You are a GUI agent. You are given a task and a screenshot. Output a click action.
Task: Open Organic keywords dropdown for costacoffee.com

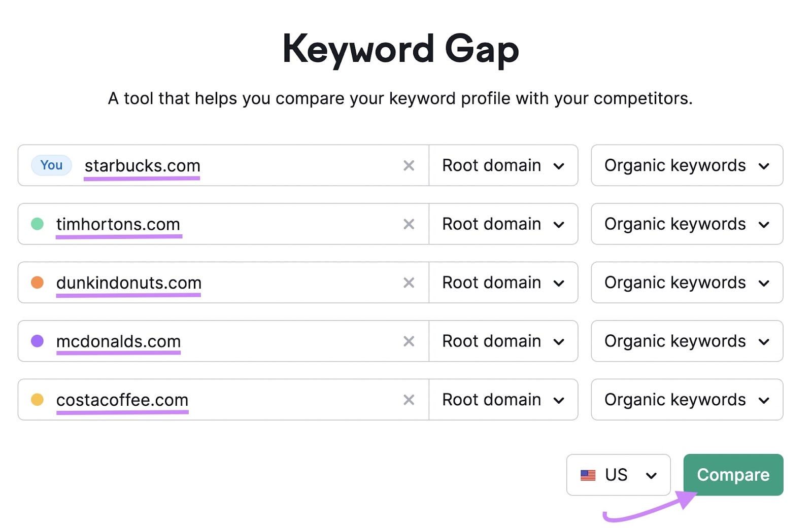tap(687, 400)
